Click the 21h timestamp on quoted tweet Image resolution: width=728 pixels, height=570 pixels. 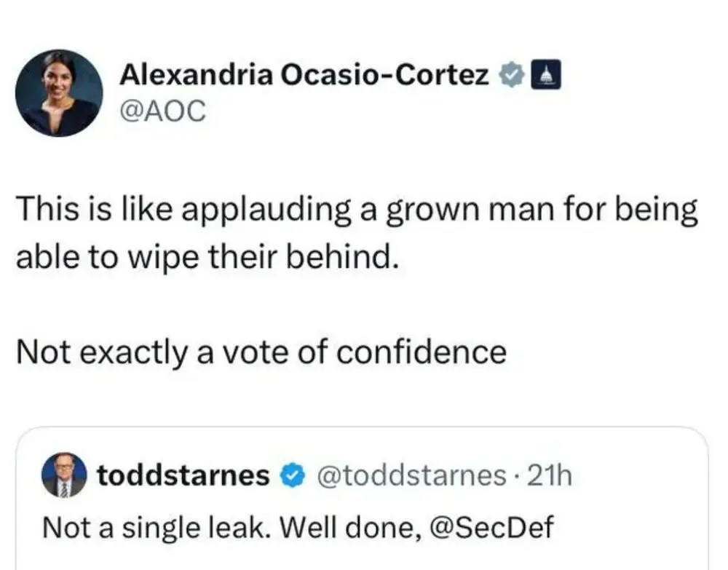coord(552,475)
